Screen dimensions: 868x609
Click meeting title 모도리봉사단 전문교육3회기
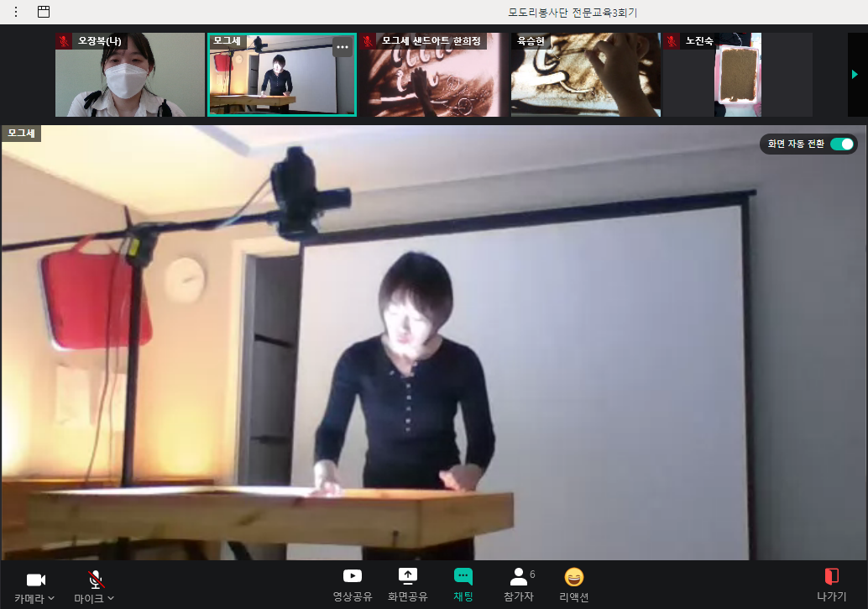tap(573, 13)
